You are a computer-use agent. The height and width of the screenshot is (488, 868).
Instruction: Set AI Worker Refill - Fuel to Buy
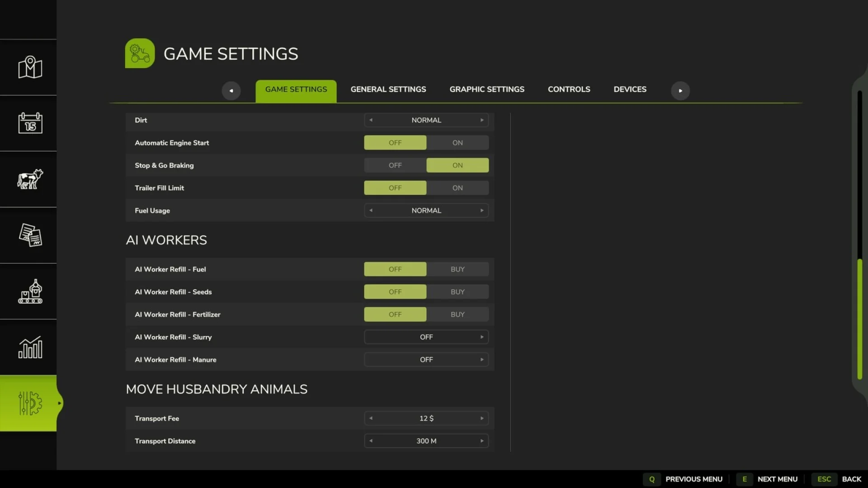coord(457,269)
